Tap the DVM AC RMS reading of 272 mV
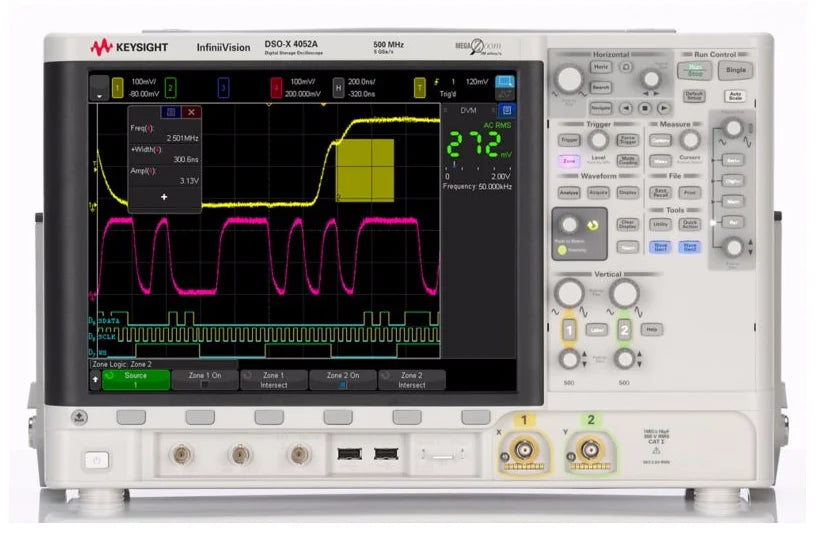This screenshot has height=539, width=831. (x=479, y=144)
